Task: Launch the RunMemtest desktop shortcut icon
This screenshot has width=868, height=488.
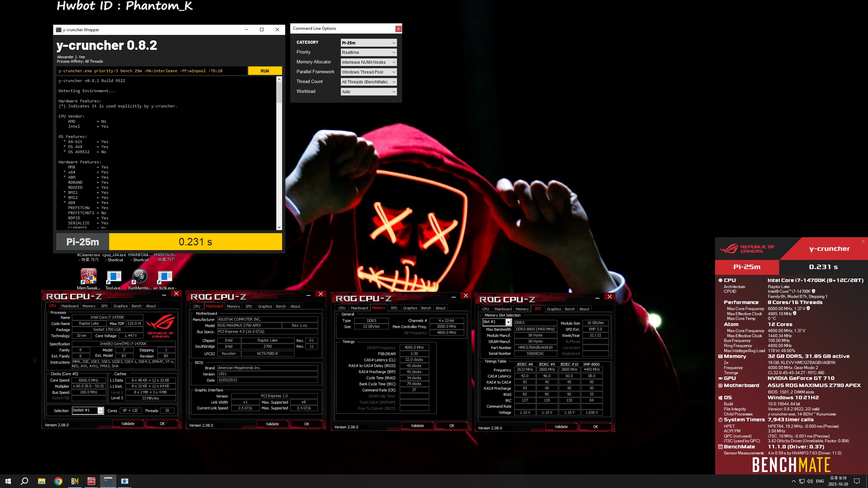Action: pos(140,276)
